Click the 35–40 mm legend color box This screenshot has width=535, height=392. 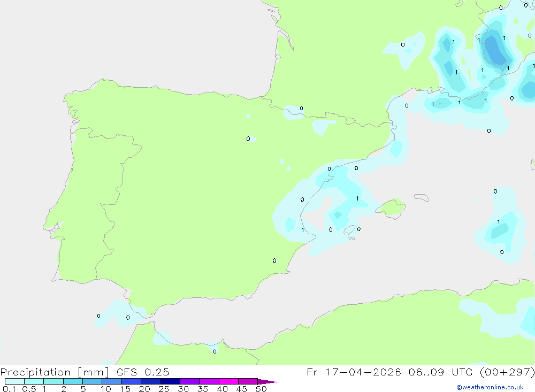click(209, 381)
